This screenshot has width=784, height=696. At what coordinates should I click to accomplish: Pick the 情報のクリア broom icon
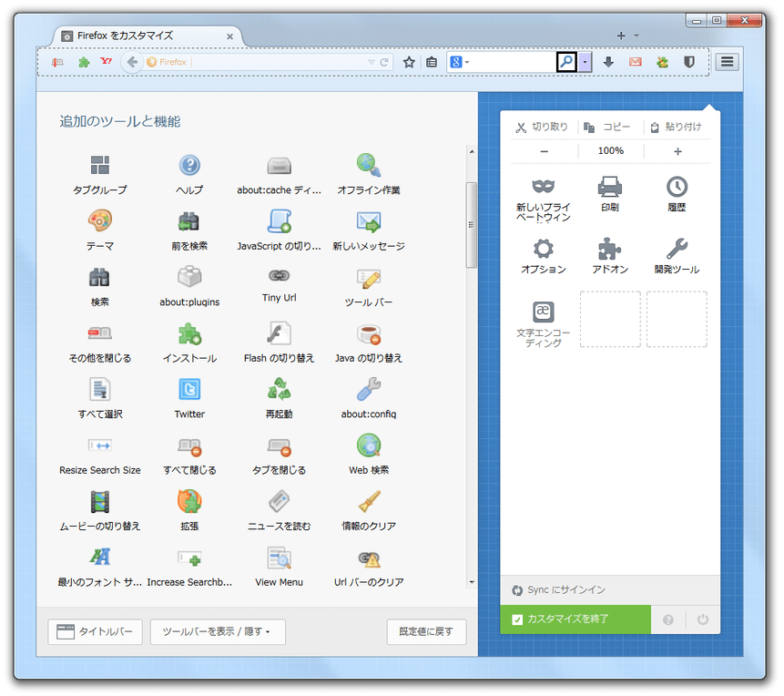[369, 501]
